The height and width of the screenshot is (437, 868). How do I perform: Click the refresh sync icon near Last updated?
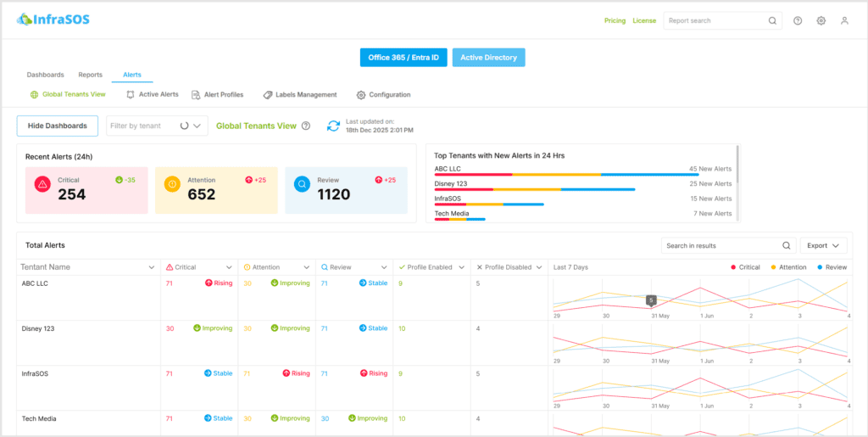333,126
